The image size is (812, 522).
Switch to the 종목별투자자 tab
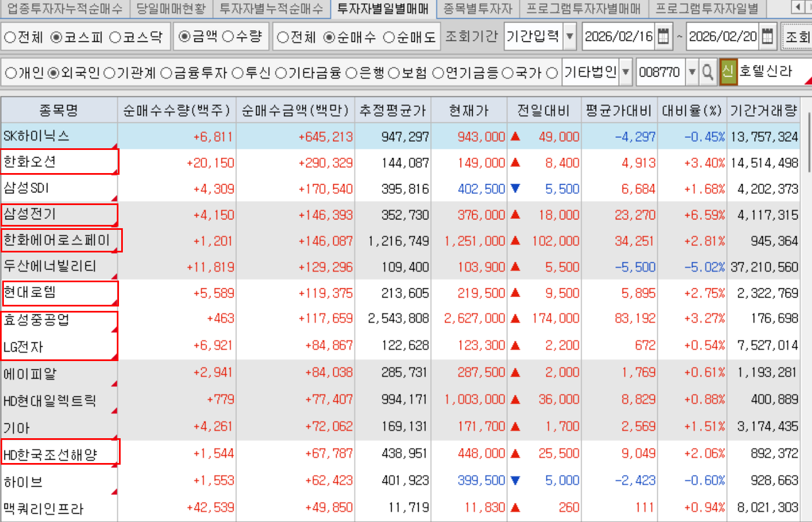pos(477,8)
